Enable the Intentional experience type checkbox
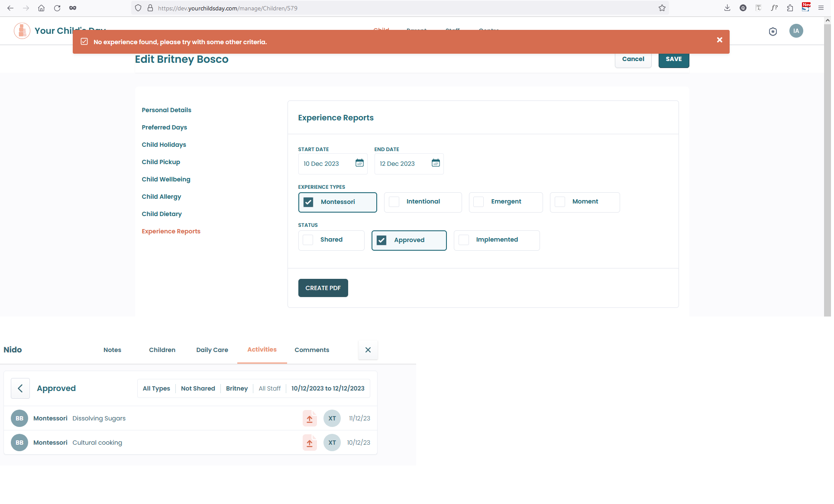Viewport: 834px width, 504px height. pos(394,202)
